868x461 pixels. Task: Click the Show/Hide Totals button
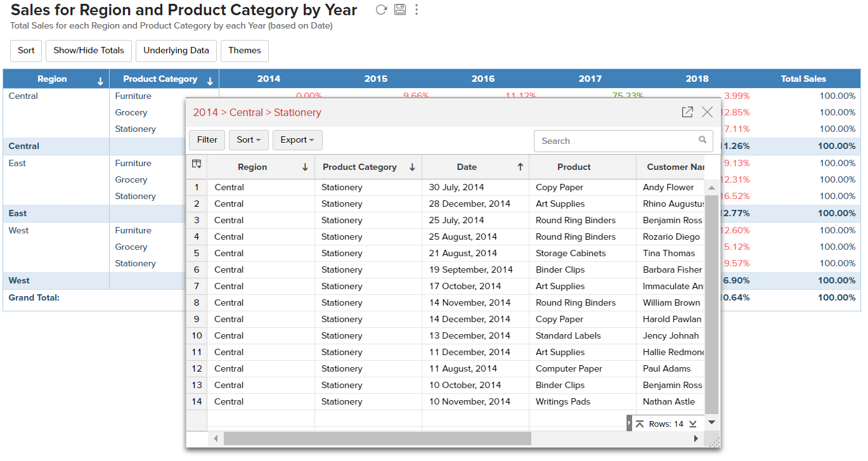click(x=88, y=51)
